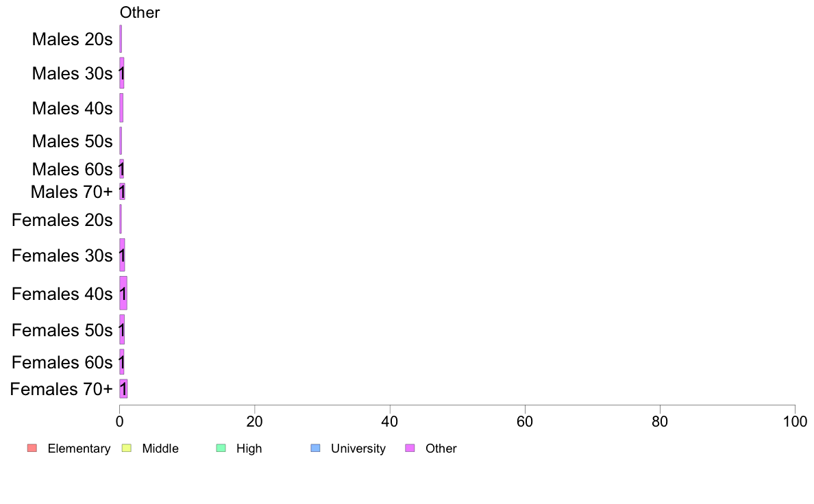Click the Males 50s axis label
Image resolution: width=814 pixels, height=504 pixels.
click(x=72, y=141)
